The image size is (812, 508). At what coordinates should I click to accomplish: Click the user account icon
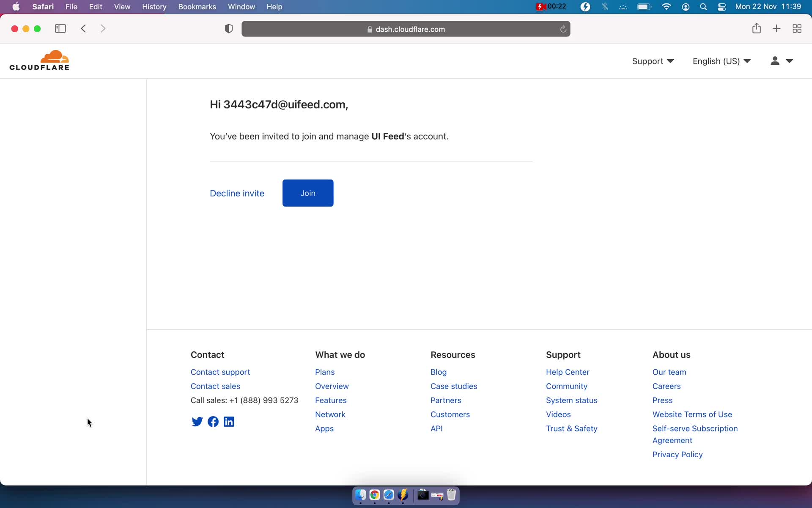pyautogui.click(x=775, y=61)
